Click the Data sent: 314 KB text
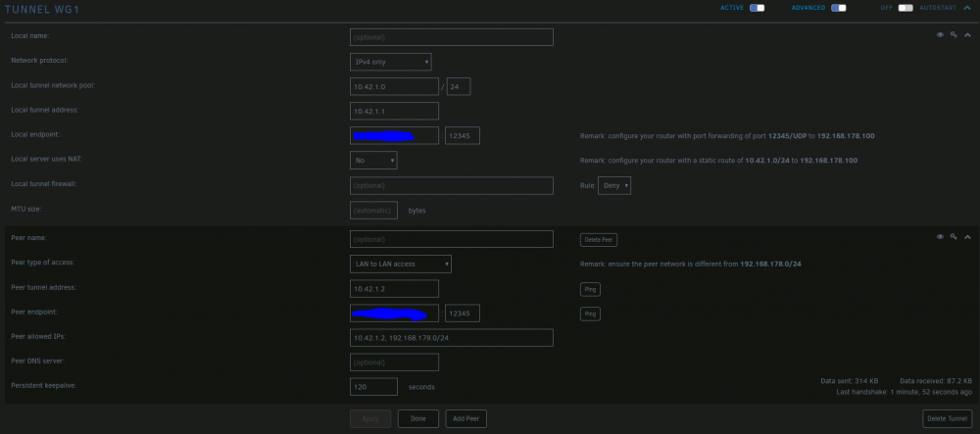980x434 pixels. coord(850,380)
